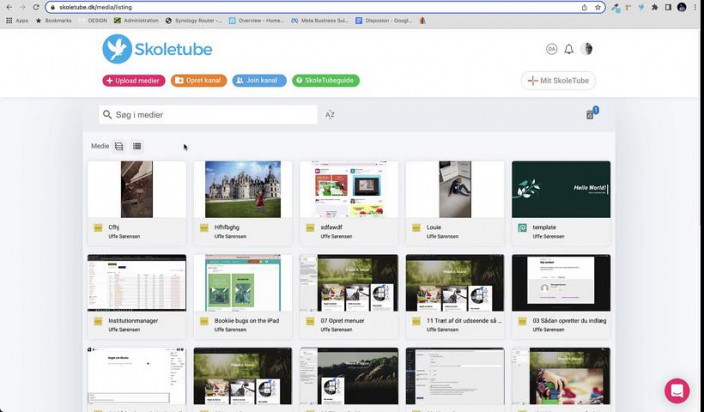Open the SkoleTubeguide button

[326, 81]
